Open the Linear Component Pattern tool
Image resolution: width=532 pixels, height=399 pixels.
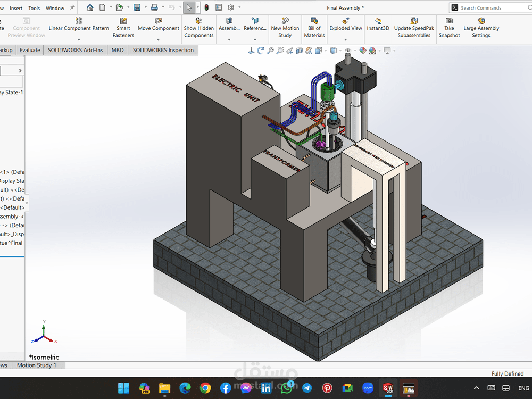coord(78,24)
